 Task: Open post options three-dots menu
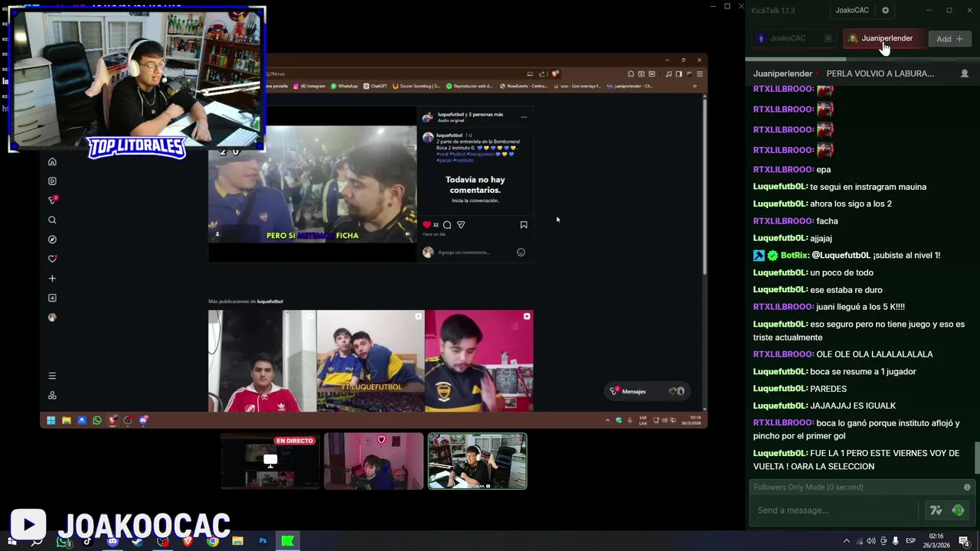pos(524,117)
